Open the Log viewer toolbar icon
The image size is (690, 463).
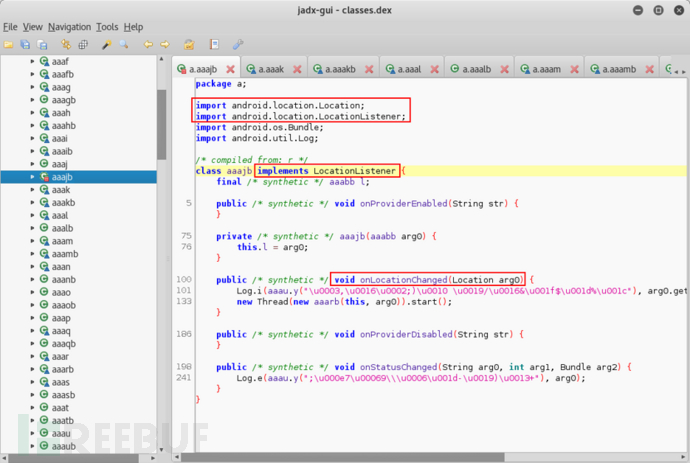pos(214,45)
